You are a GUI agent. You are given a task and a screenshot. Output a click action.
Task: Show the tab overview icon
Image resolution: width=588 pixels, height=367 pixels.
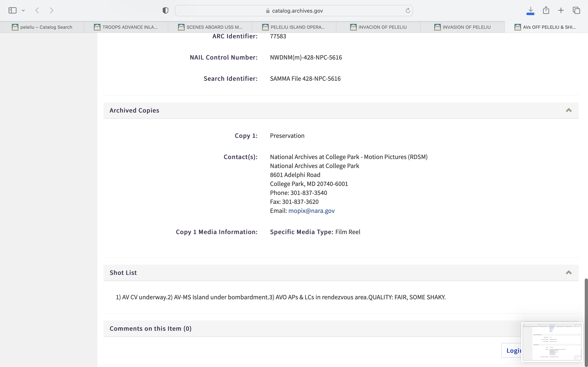coord(576,10)
